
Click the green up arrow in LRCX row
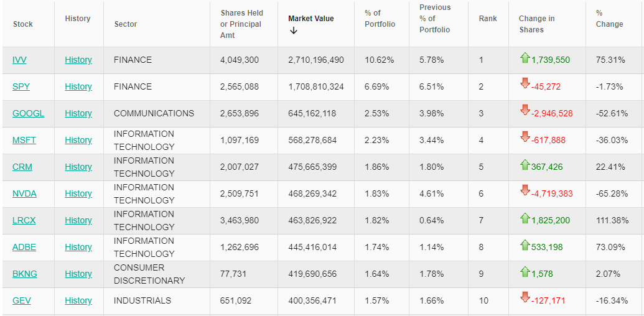click(525, 218)
